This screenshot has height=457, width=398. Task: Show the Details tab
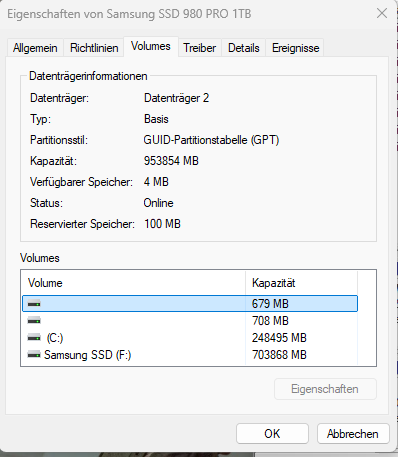[x=244, y=48]
